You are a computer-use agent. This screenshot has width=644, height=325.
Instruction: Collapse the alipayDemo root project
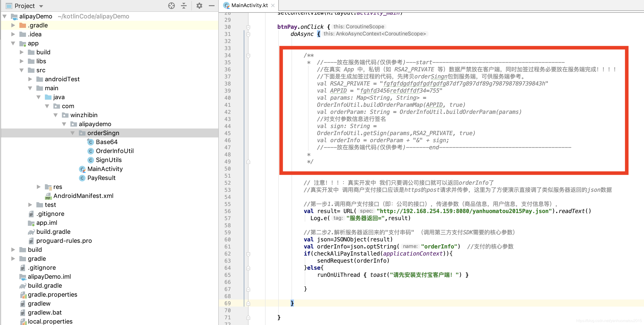4,17
